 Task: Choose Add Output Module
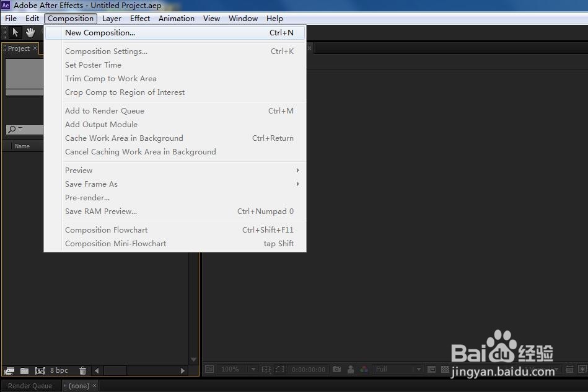[x=175, y=125]
